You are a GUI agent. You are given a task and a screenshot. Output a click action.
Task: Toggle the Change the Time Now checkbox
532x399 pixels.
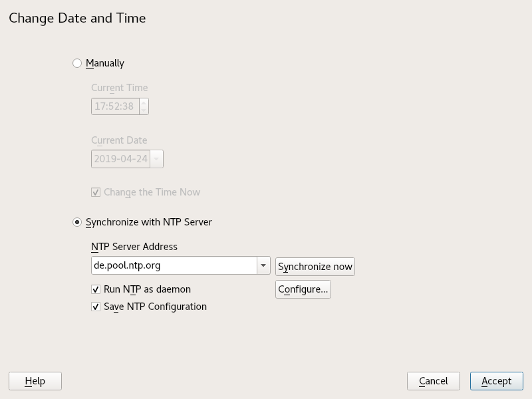[96, 192]
